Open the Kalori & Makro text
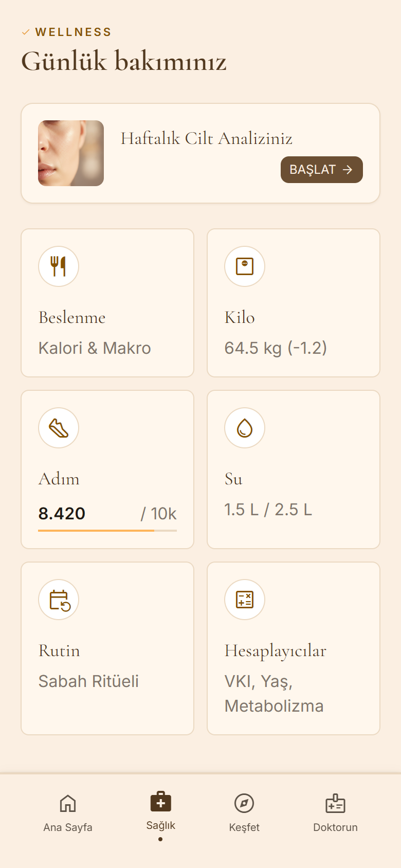The width and height of the screenshot is (401, 868). [x=95, y=348]
